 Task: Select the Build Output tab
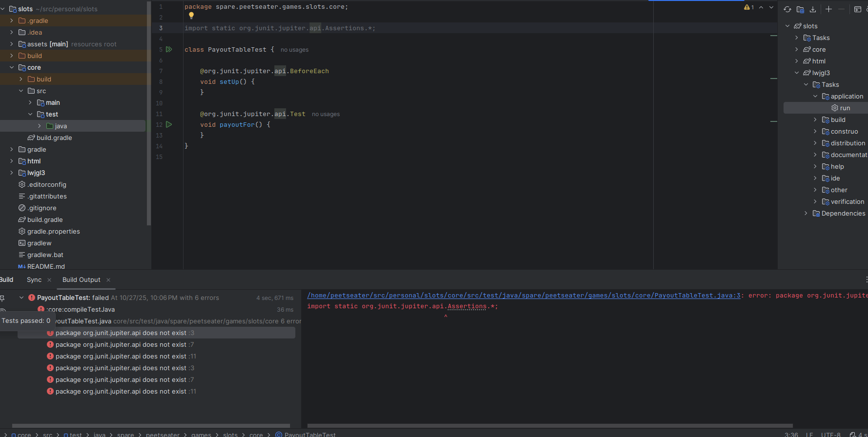click(81, 279)
